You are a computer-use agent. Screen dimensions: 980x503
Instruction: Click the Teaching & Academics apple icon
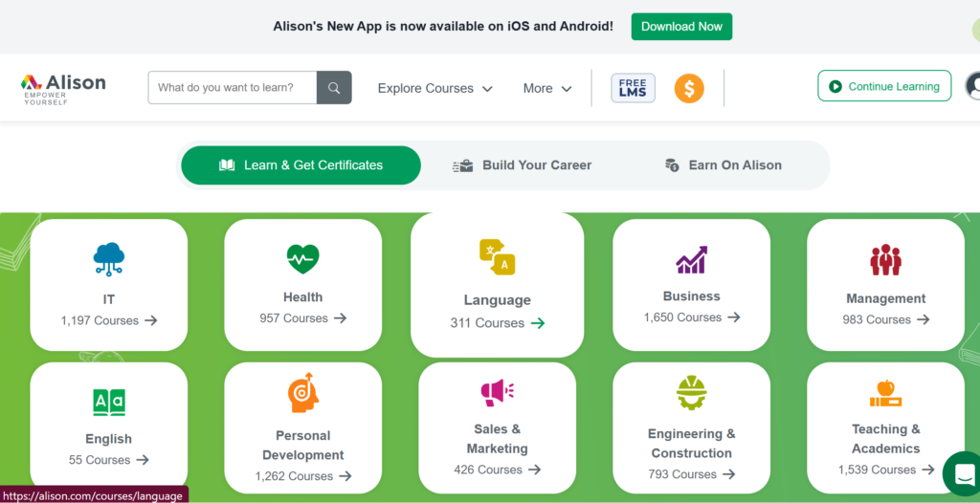click(x=885, y=393)
